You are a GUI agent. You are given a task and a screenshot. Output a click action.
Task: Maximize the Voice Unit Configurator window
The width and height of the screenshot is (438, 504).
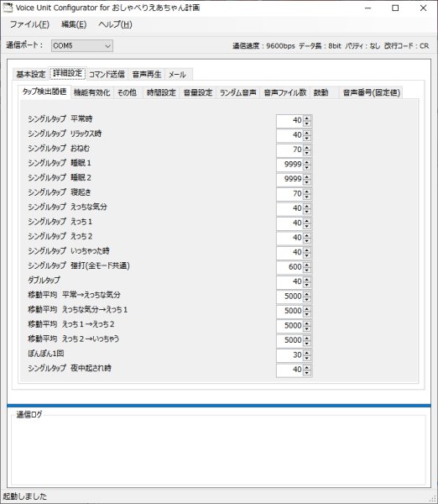click(x=395, y=8)
